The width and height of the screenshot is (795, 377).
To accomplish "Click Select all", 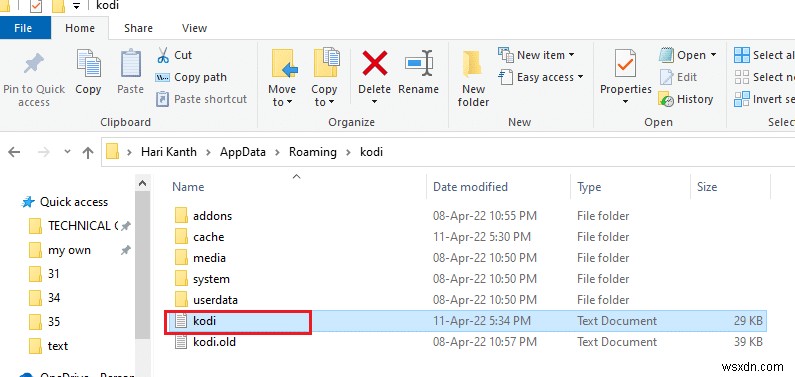I will [x=764, y=55].
